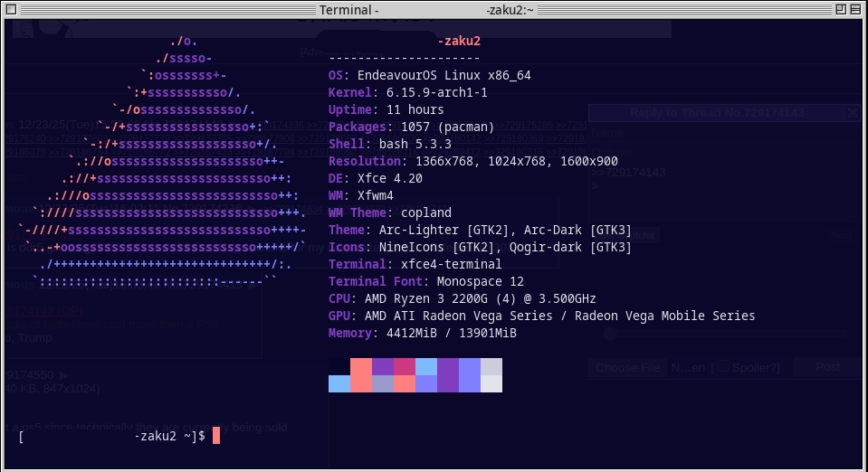This screenshot has height=472, width=868.
Task: Click the 'Terminal -' window title text
Action: 348,10
